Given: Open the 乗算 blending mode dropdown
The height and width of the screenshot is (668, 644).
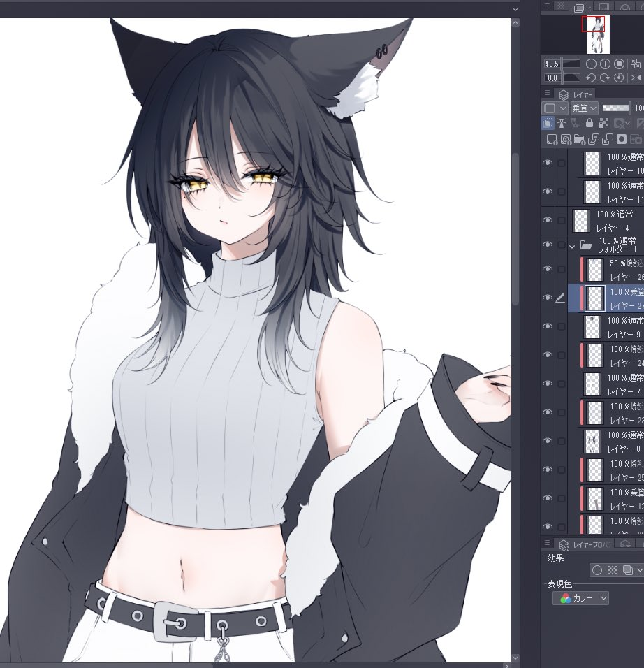Looking at the screenshot, I should pyautogui.click(x=585, y=108).
